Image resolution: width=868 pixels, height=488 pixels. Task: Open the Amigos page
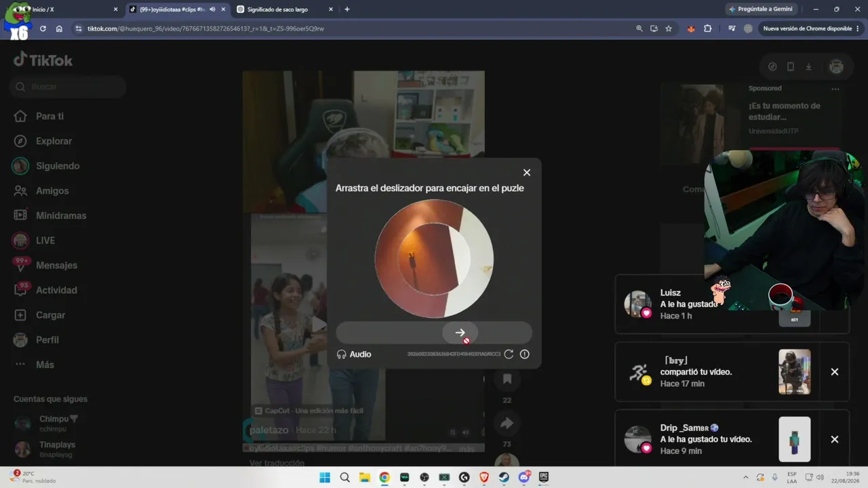coord(42,190)
